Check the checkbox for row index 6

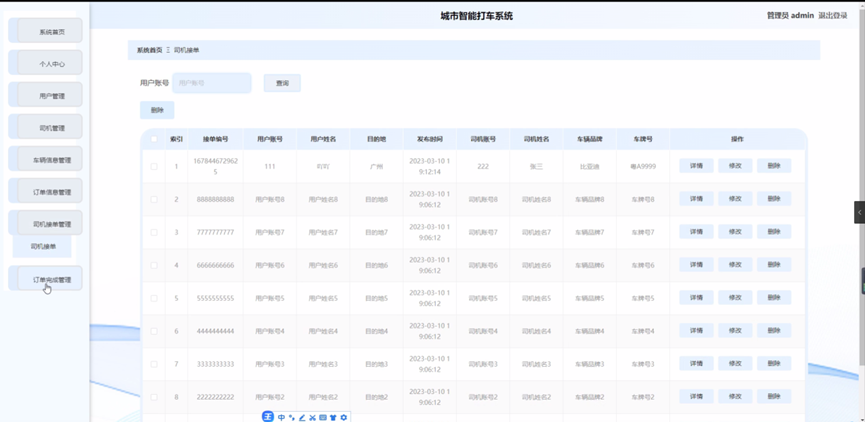click(x=154, y=331)
